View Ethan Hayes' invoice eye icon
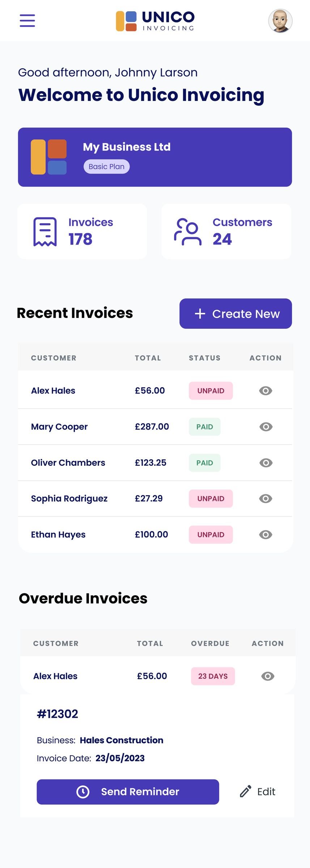Screen dimensions: 310x868 pyautogui.click(x=266, y=535)
